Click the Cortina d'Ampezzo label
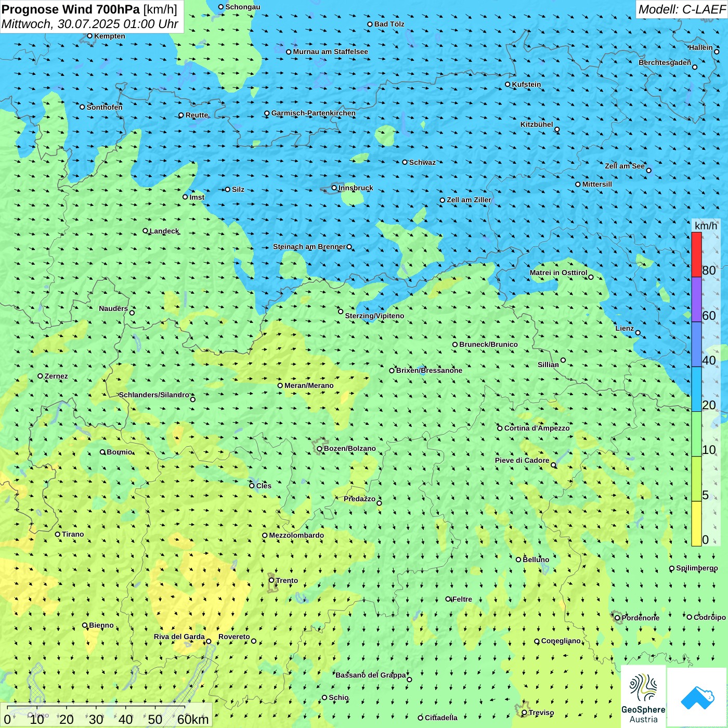The height and width of the screenshot is (728, 728). coord(537,428)
